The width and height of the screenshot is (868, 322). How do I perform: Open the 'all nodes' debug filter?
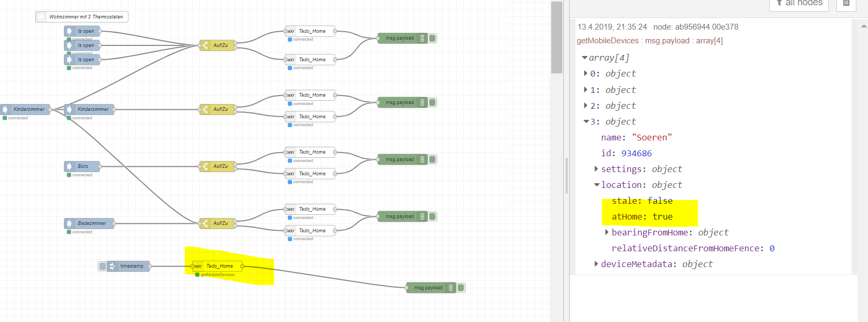[799, 3]
